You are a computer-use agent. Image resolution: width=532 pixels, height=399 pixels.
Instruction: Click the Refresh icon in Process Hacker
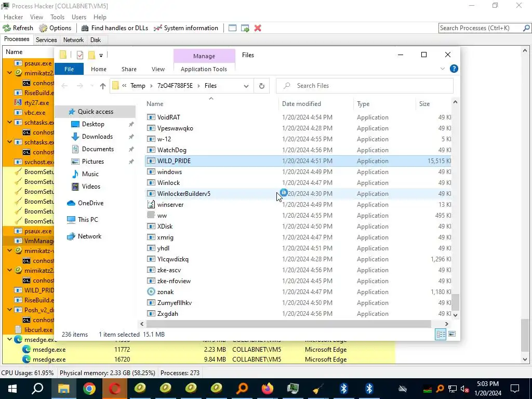[7, 28]
